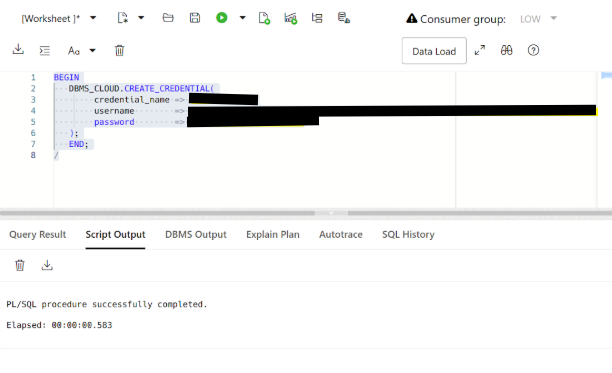This screenshot has width=612, height=373.
Task: Click the collapse handle on pane splitter
Action: pos(331,213)
